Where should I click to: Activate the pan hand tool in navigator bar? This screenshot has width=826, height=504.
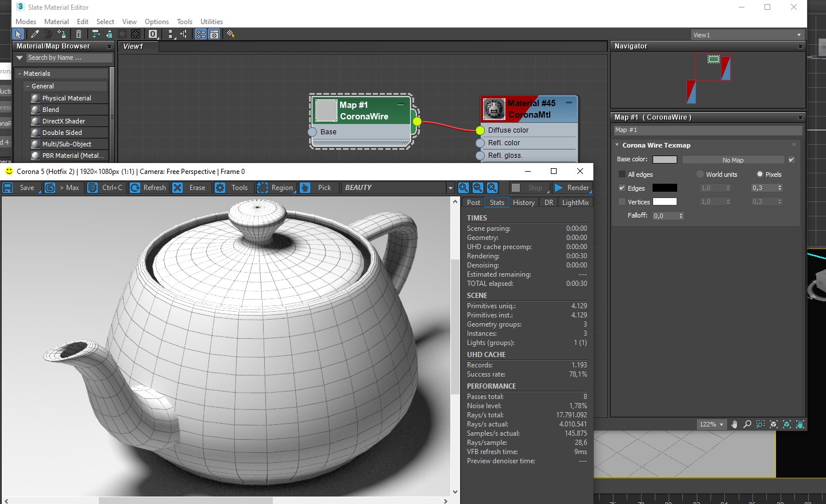(x=734, y=424)
